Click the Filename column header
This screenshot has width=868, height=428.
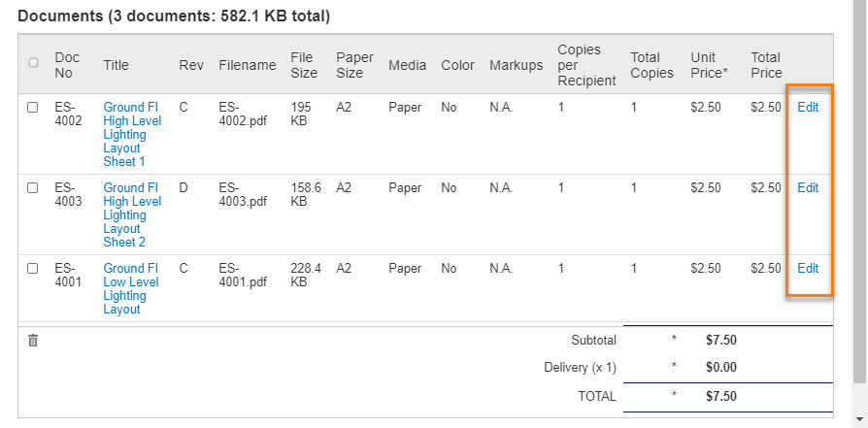(x=248, y=65)
